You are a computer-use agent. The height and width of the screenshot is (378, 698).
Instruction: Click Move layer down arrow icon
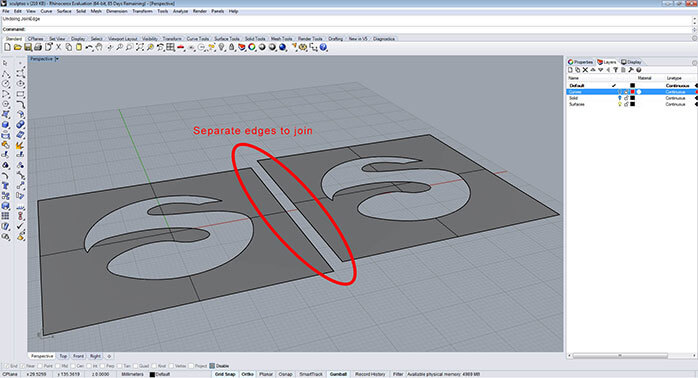pos(601,70)
